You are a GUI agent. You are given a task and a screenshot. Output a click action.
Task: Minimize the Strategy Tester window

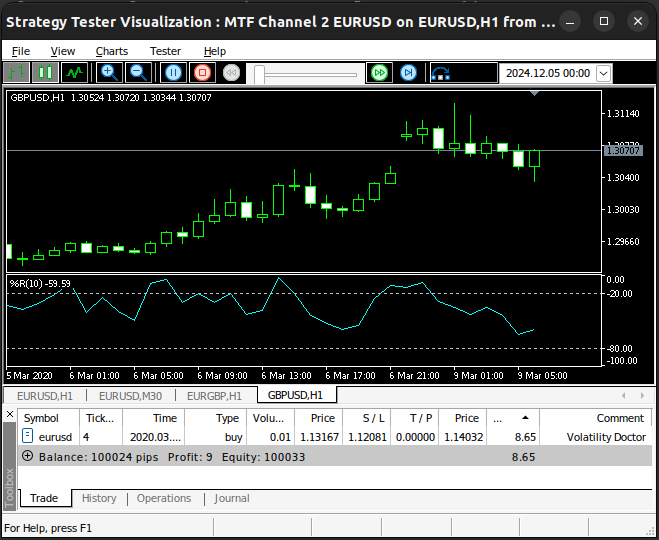[x=570, y=21]
